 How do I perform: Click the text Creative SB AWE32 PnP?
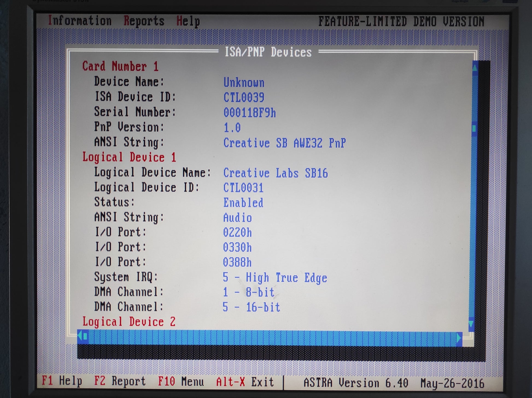coord(285,143)
